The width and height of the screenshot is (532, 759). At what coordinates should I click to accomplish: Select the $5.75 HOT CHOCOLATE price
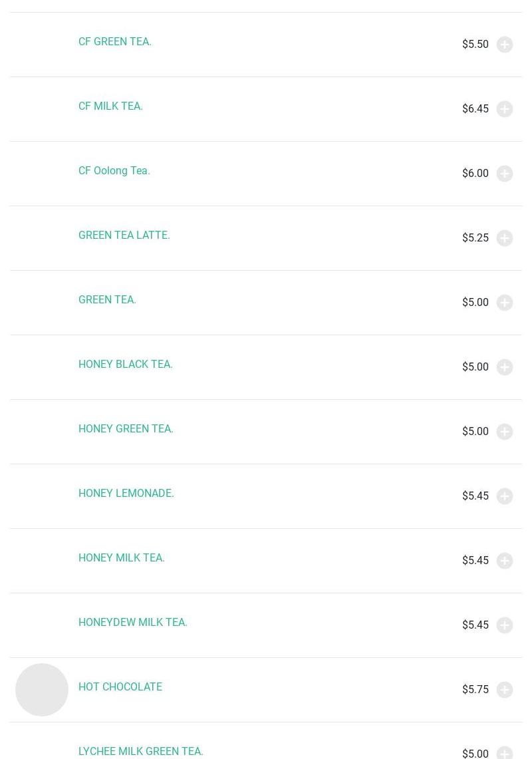[475, 690]
